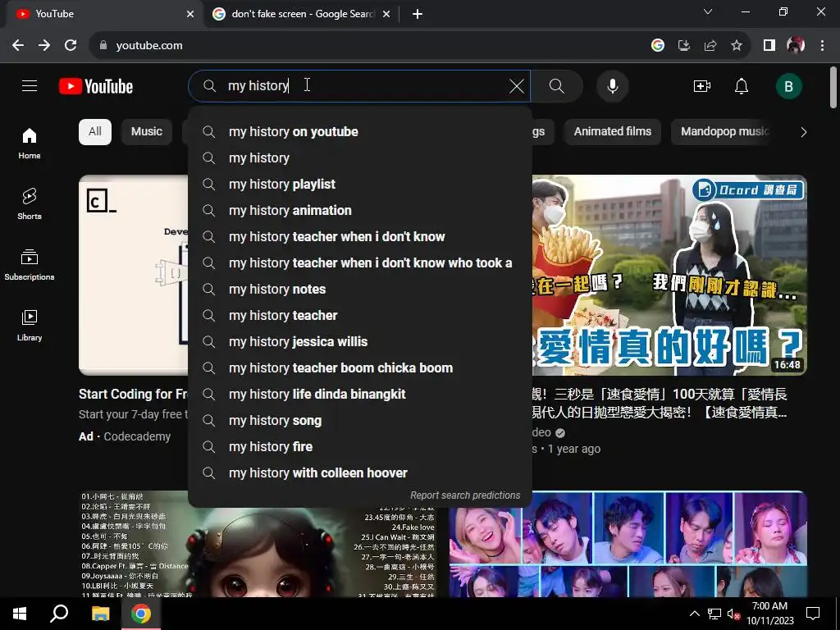The width and height of the screenshot is (840, 630).
Task: Click the share page icon in address bar
Action: (710, 46)
